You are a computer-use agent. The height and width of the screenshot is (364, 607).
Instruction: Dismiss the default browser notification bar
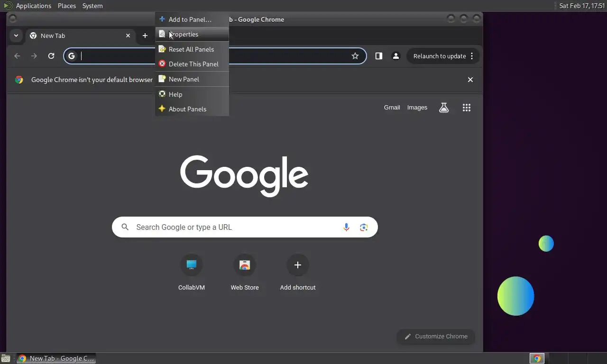pyautogui.click(x=470, y=80)
